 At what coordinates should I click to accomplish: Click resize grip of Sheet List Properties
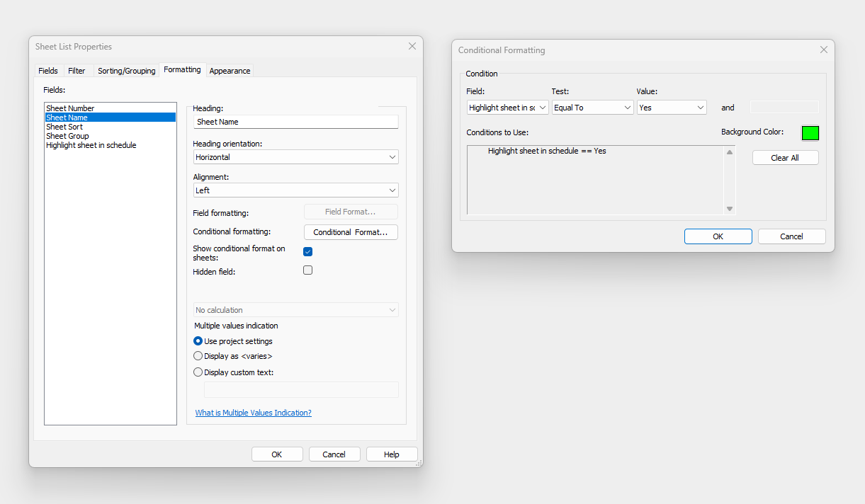[419, 463]
